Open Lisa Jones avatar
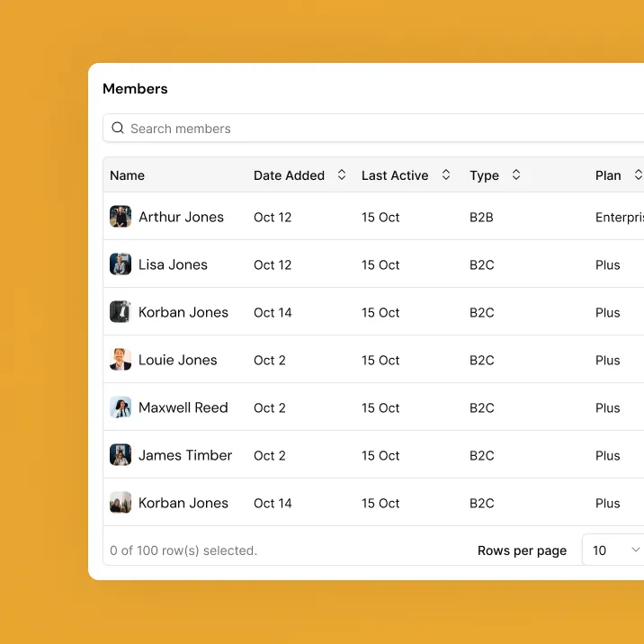644x644 pixels. [121, 264]
